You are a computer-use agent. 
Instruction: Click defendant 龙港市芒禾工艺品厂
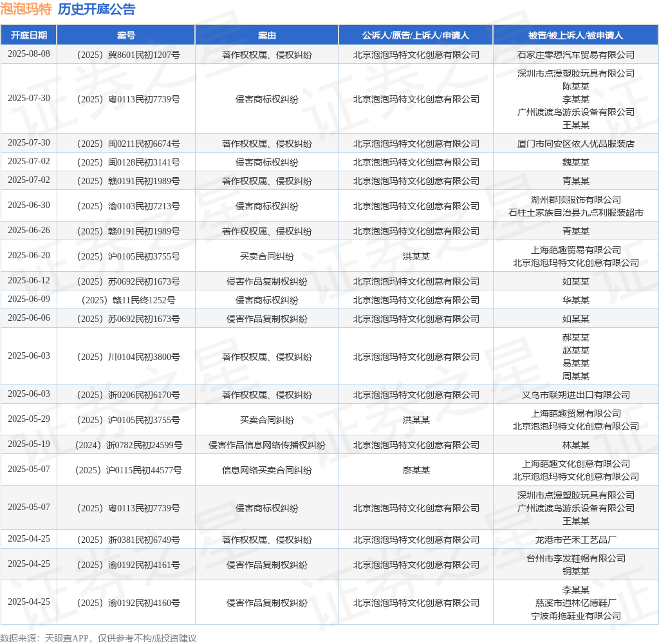tap(576, 540)
